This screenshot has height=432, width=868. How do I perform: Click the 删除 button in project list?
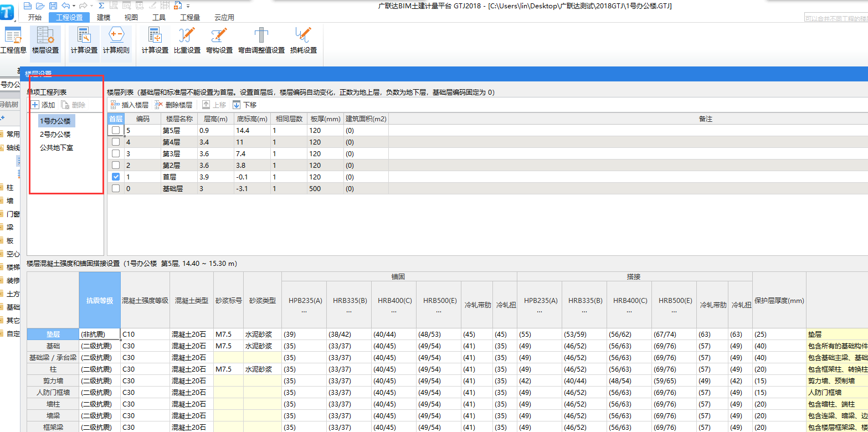coord(74,105)
